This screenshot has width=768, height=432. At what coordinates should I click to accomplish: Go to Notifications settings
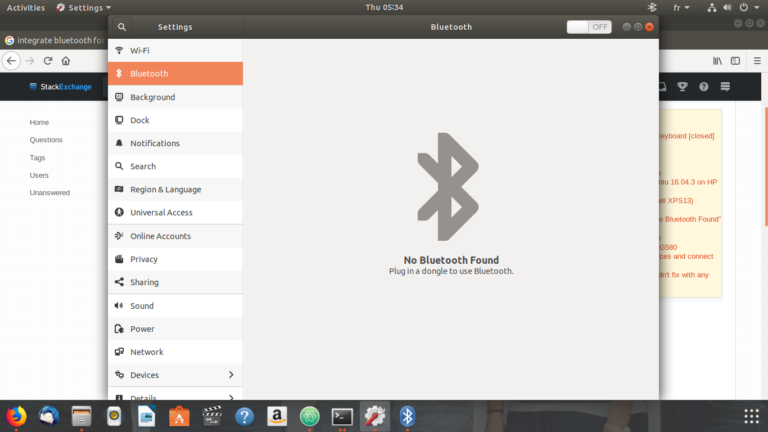(175, 143)
